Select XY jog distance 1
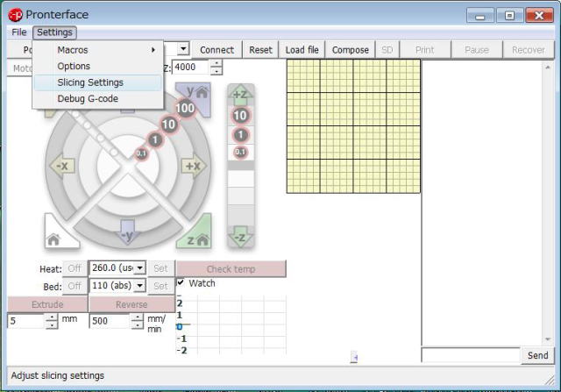The width and height of the screenshot is (561, 392). 155,139
